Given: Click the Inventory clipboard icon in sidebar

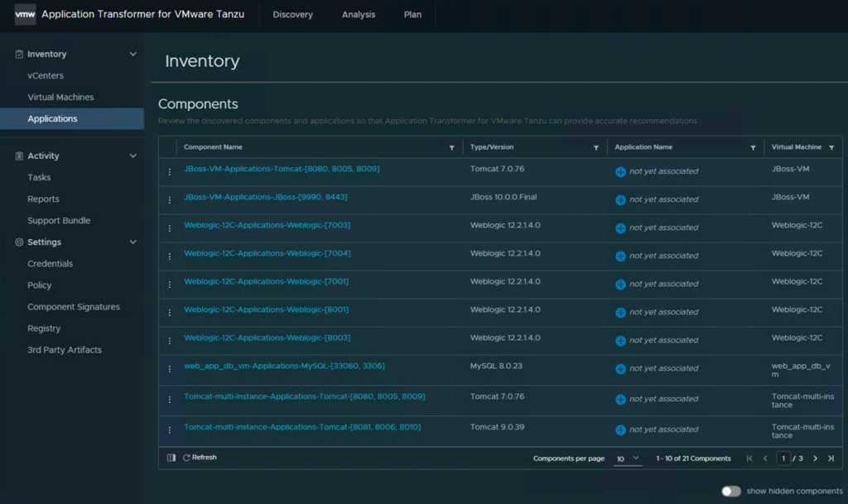Looking at the screenshot, I should click(x=19, y=54).
